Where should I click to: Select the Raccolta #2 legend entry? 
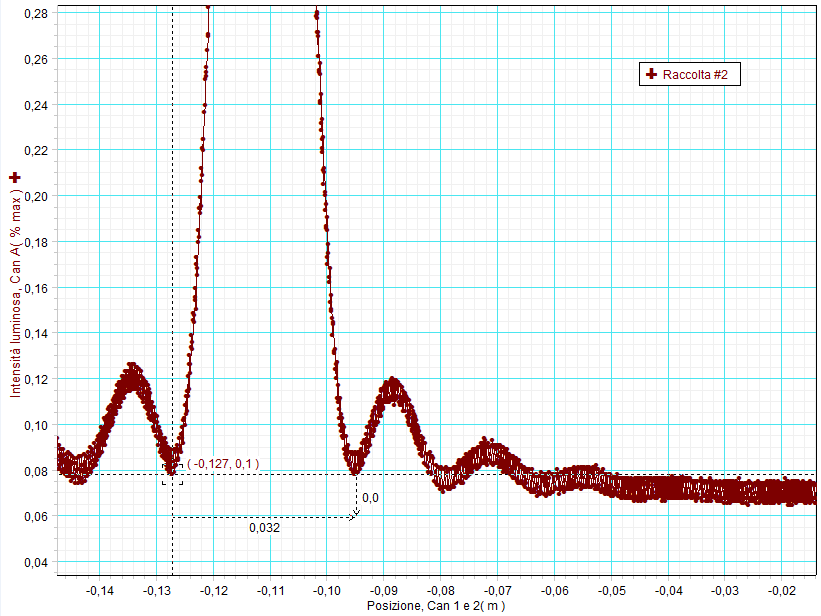coord(690,75)
